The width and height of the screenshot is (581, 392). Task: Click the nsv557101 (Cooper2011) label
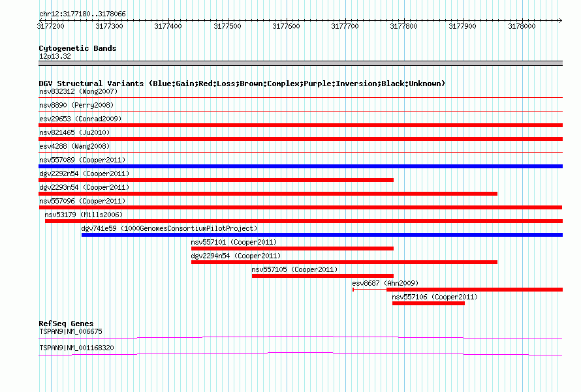(234, 242)
